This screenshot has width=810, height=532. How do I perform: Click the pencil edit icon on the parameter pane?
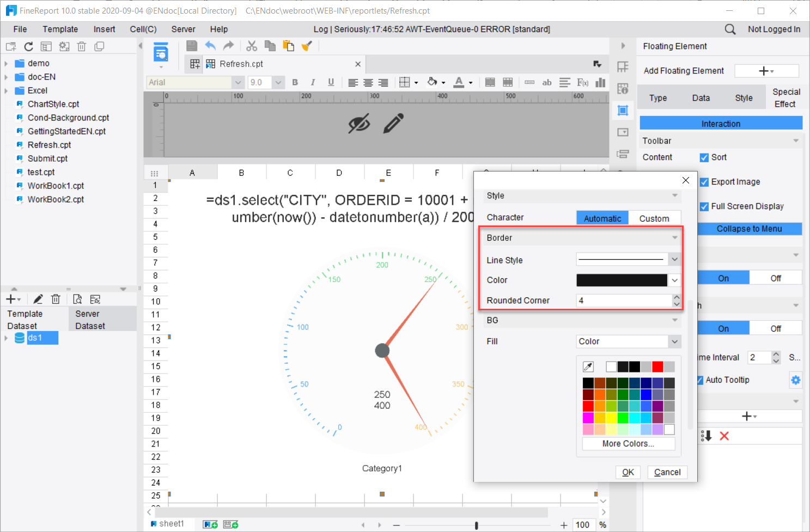393,123
